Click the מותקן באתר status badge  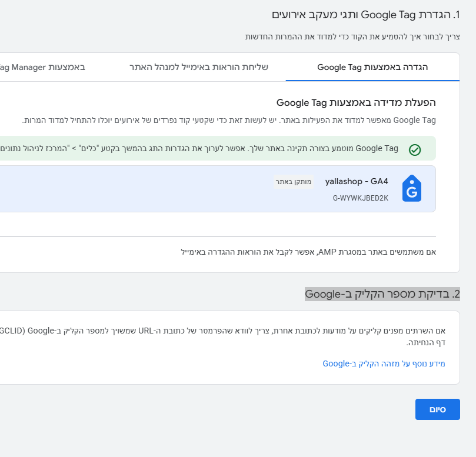(x=293, y=182)
